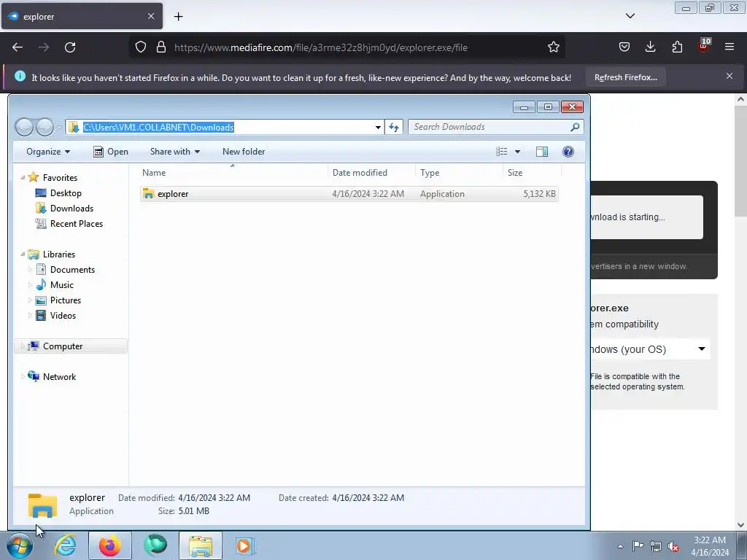Open Windows Media Player from taskbar
Viewport: 747px width, 560px height.
pos(245,545)
